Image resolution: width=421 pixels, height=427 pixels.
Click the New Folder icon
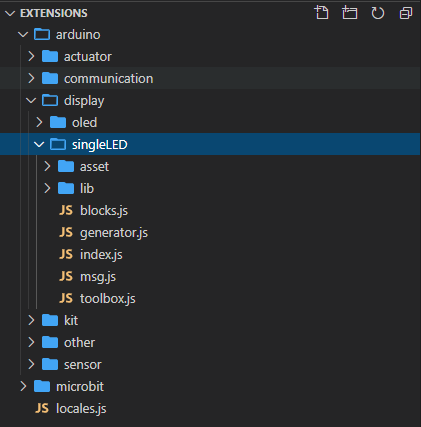click(350, 13)
